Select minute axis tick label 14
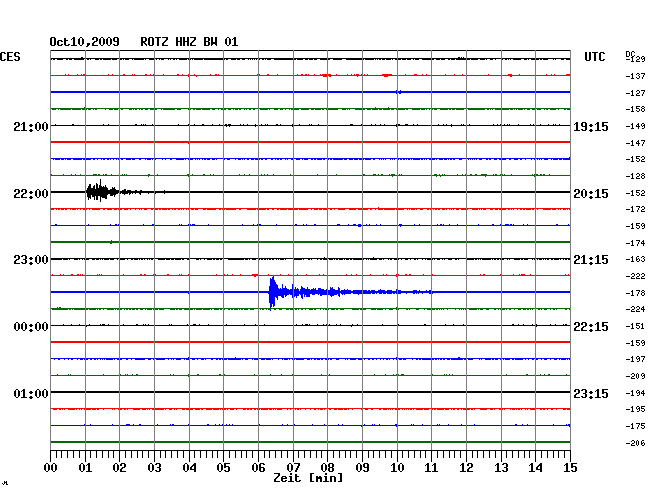Screen dimensions: 650x494 [535, 468]
